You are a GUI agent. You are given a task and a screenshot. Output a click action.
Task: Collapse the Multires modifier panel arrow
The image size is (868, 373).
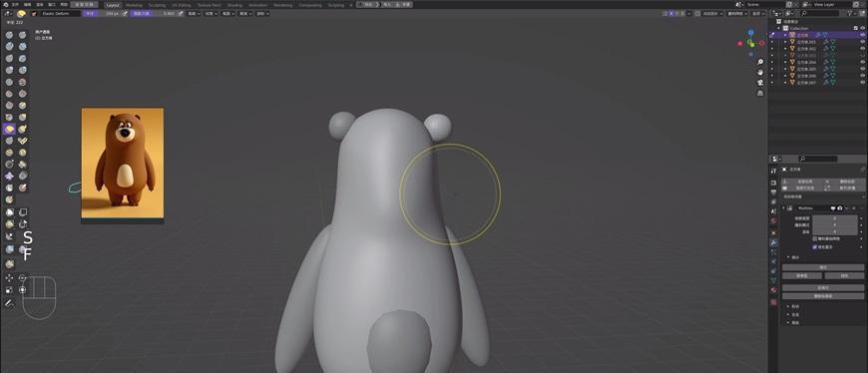pyautogui.click(x=783, y=208)
